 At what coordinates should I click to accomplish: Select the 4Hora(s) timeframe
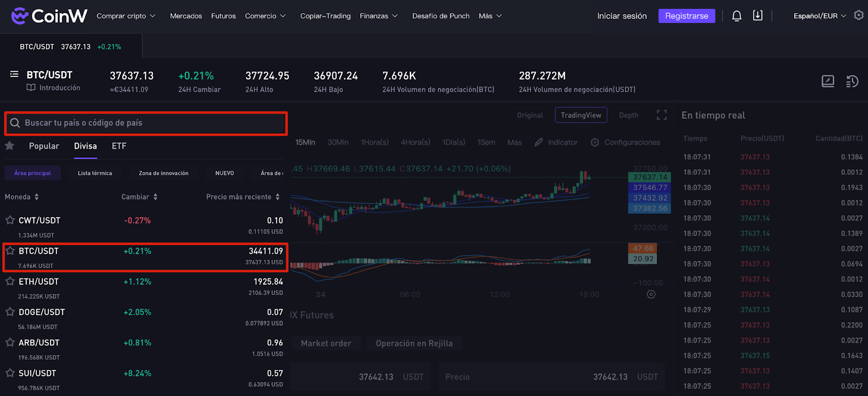pyautogui.click(x=416, y=142)
